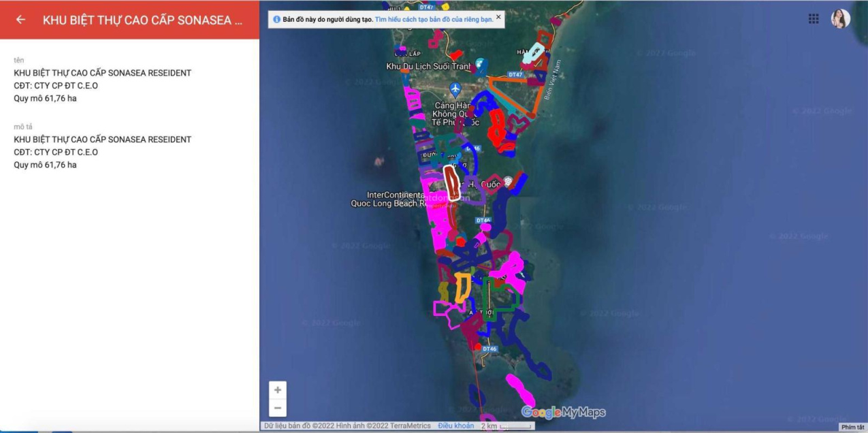868x433 pixels.
Task: Click 'CĐT: CTY CP ĐT C.E.O' under mô tả
Action: (x=56, y=152)
